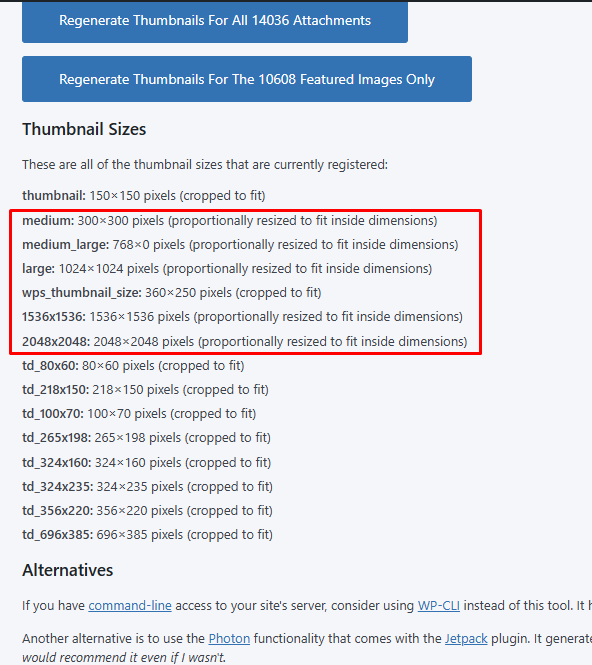Viewport: 592px width, 665px height.
Task: Select the medium 300×300 size entry
Action: coord(229,221)
